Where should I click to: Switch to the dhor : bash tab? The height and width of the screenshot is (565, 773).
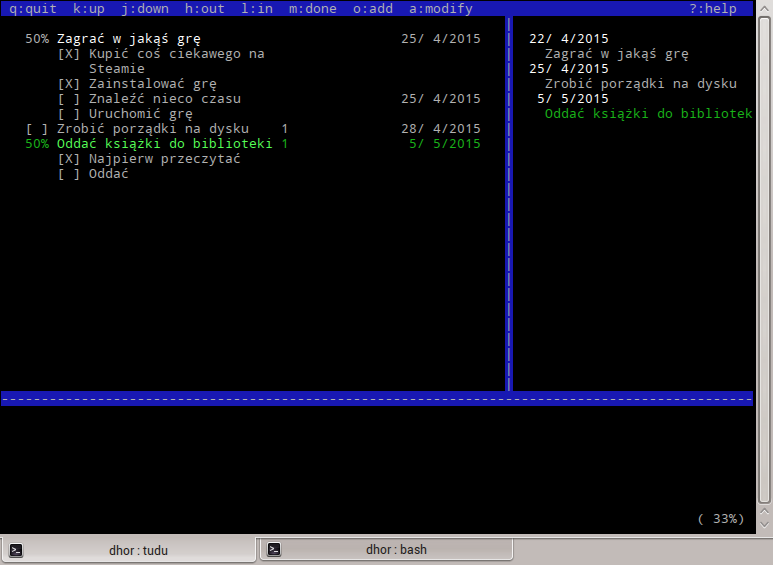click(x=386, y=549)
